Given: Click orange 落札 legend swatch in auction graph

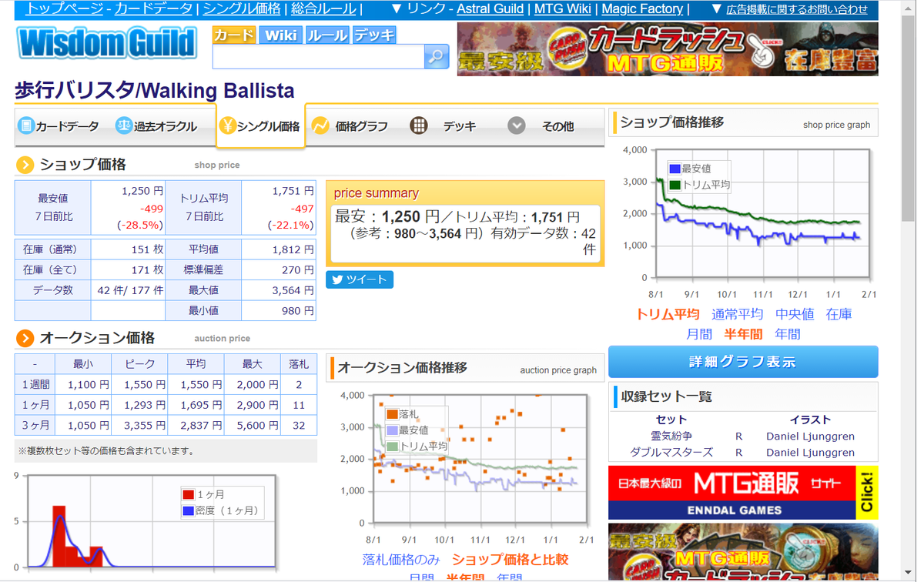Looking at the screenshot, I should [x=392, y=415].
